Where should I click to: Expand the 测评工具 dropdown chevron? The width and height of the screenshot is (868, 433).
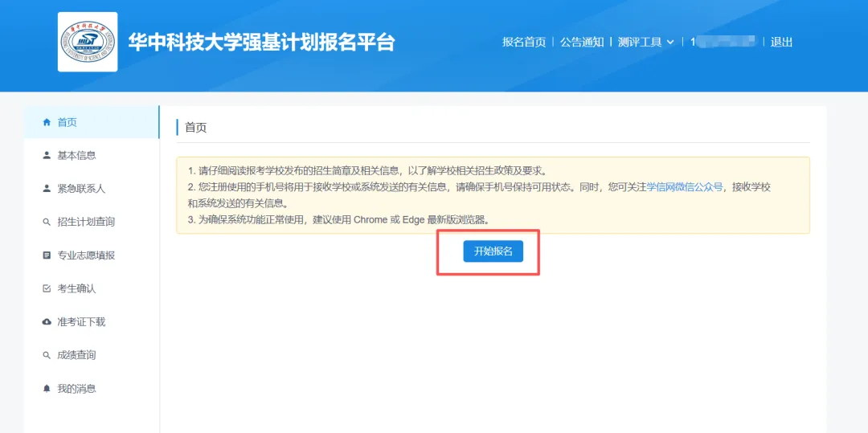coord(670,42)
